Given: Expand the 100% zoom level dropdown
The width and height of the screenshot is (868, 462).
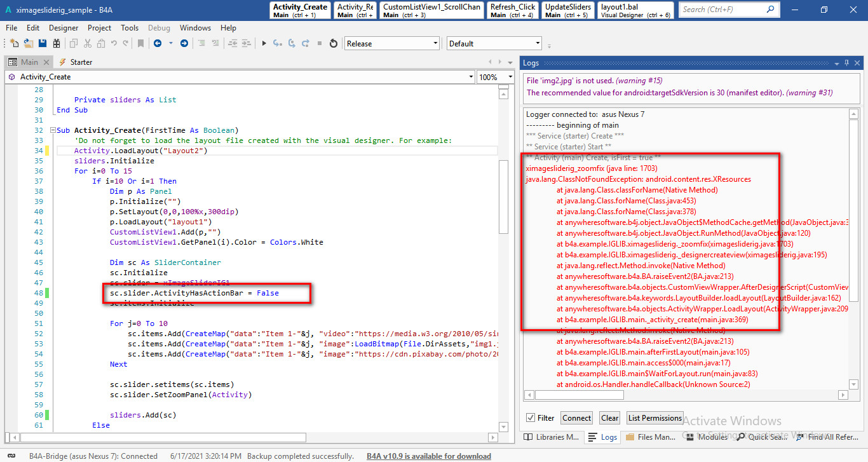Looking at the screenshot, I should 510,77.
